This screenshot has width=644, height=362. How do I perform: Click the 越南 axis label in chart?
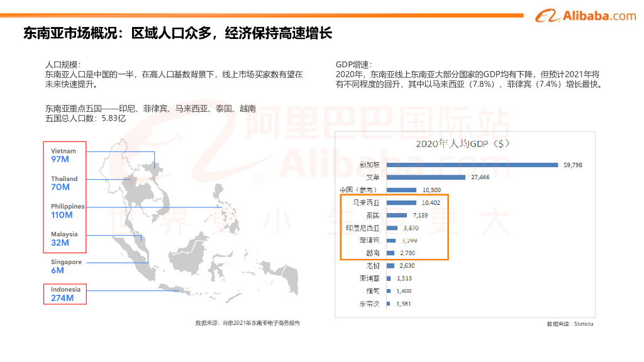click(x=373, y=253)
